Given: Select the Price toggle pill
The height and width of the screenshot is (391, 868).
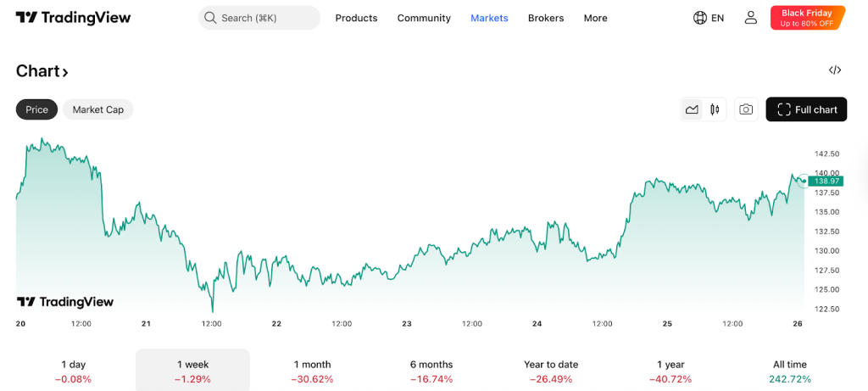Looking at the screenshot, I should coord(36,109).
